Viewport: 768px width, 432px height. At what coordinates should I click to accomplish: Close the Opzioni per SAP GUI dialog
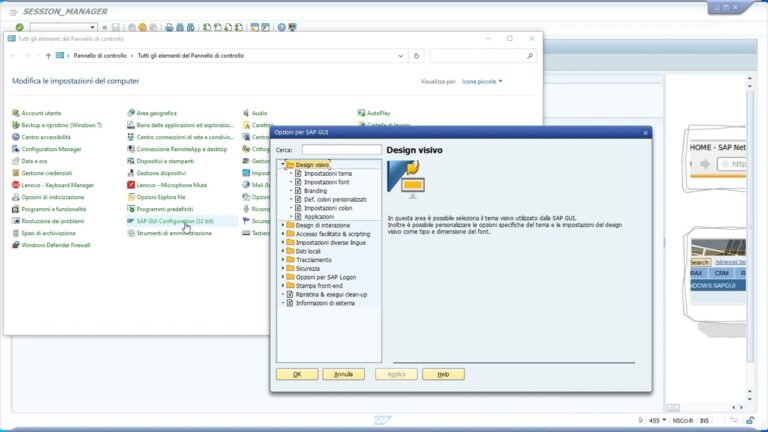click(x=645, y=133)
